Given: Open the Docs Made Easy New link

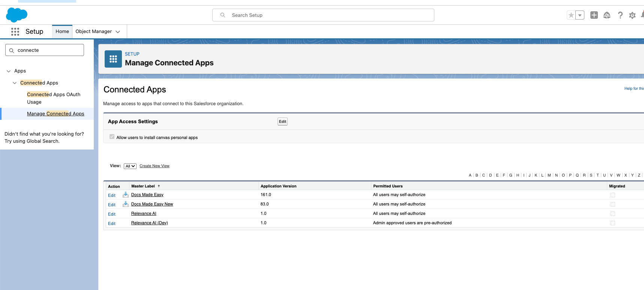Looking at the screenshot, I should click(x=152, y=204).
